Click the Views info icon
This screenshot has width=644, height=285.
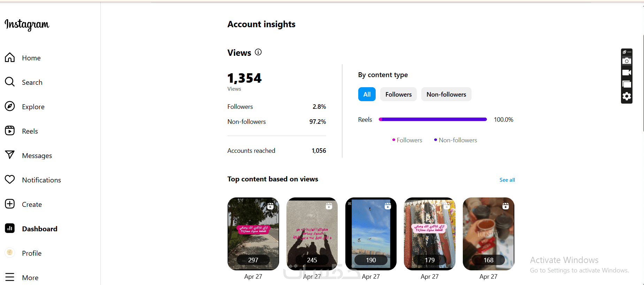tap(258, 52)
